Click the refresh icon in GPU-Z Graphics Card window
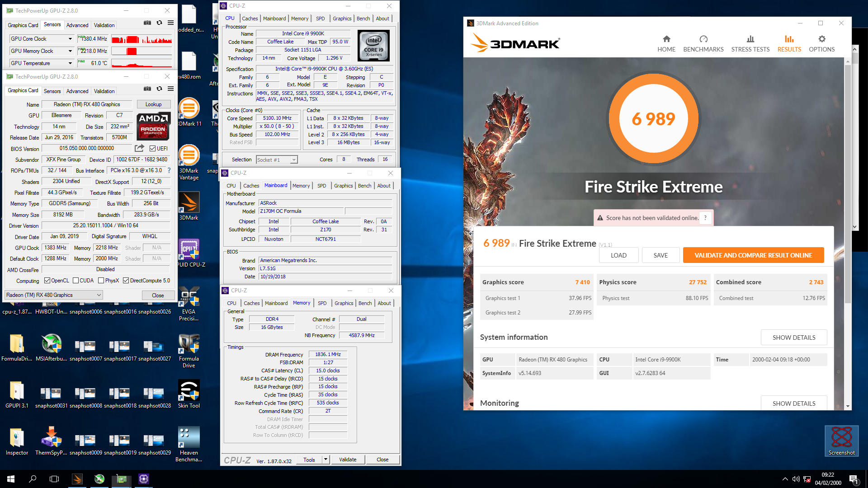This screenshot has height=488, width=868. coord(159,89)
